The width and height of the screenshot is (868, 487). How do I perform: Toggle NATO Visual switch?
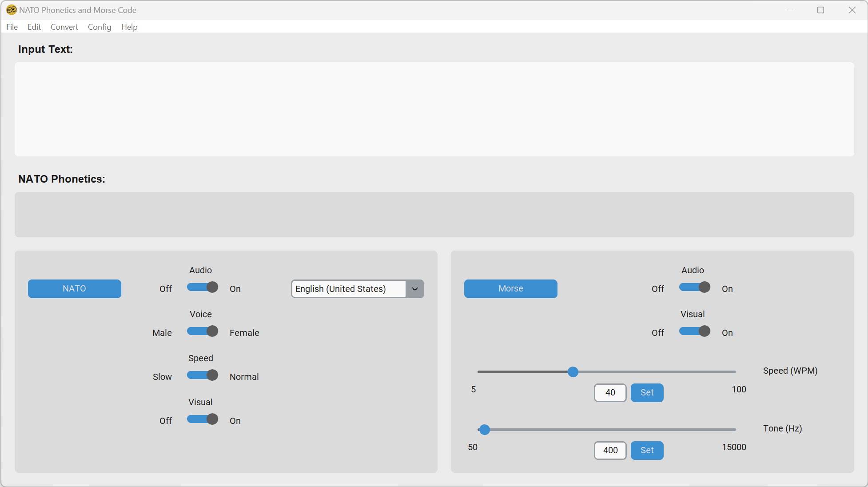coord(203,419)
